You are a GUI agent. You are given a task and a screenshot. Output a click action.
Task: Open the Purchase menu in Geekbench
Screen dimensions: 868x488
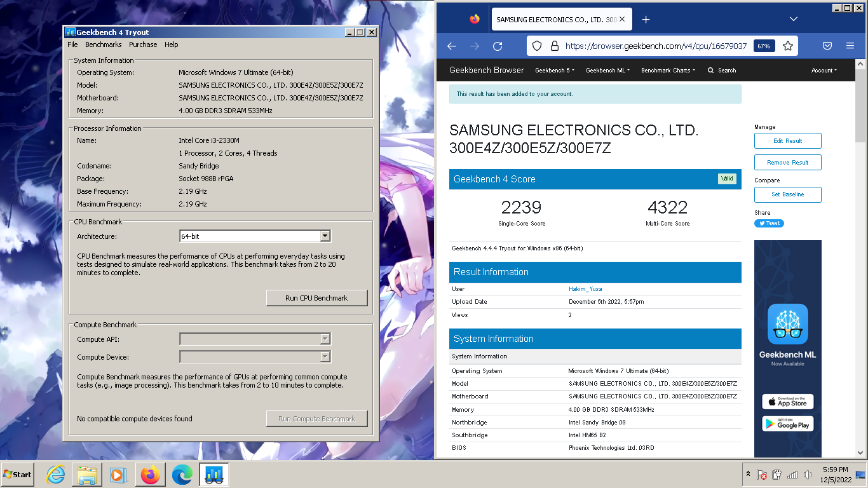pyautogui.click(x=143, y=45)
